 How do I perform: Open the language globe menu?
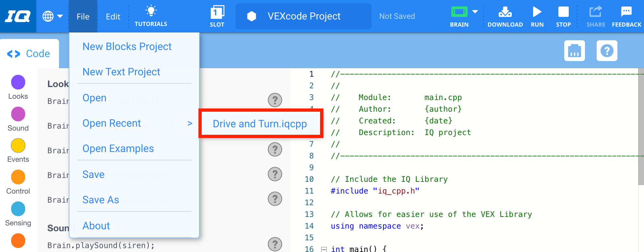[x=52, y=16]
